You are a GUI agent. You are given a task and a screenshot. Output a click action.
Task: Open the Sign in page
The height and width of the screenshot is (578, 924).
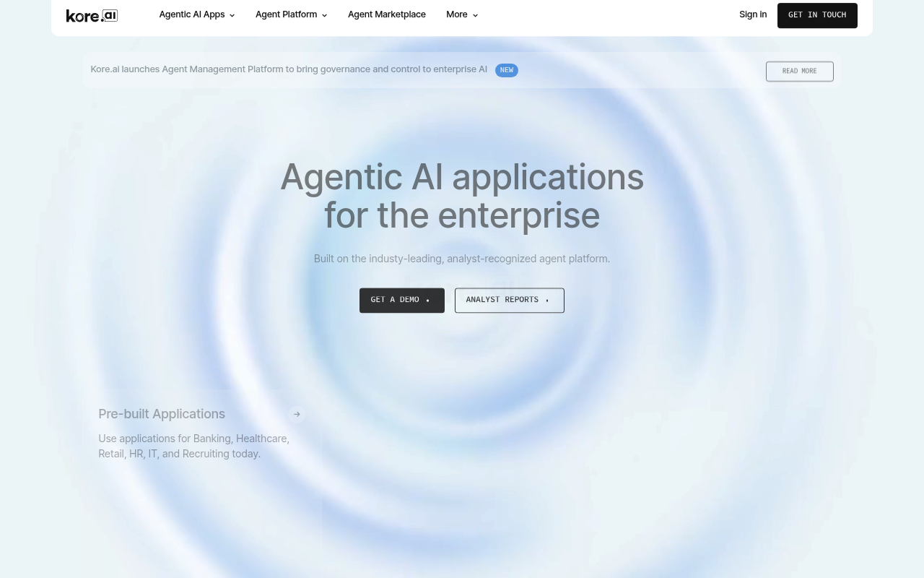[753, 14]
